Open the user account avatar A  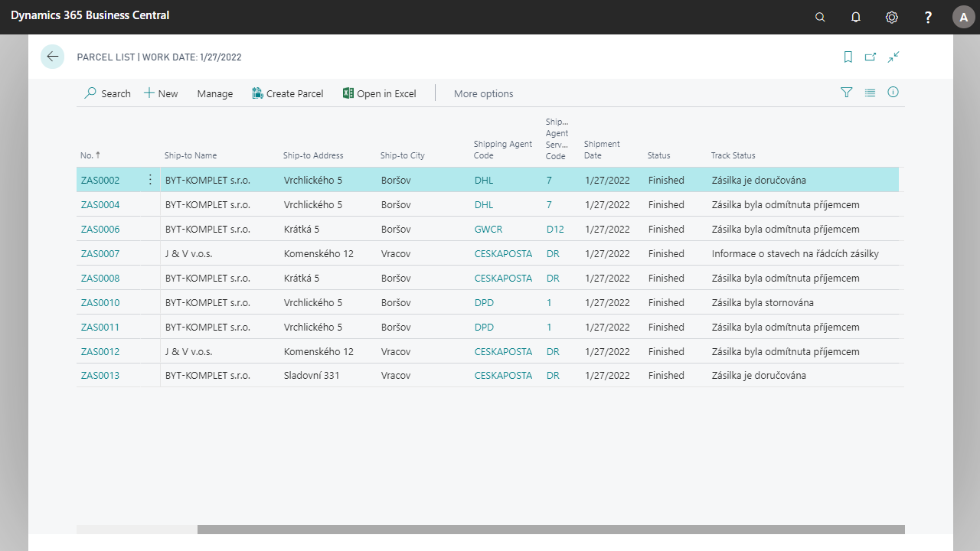964,17
